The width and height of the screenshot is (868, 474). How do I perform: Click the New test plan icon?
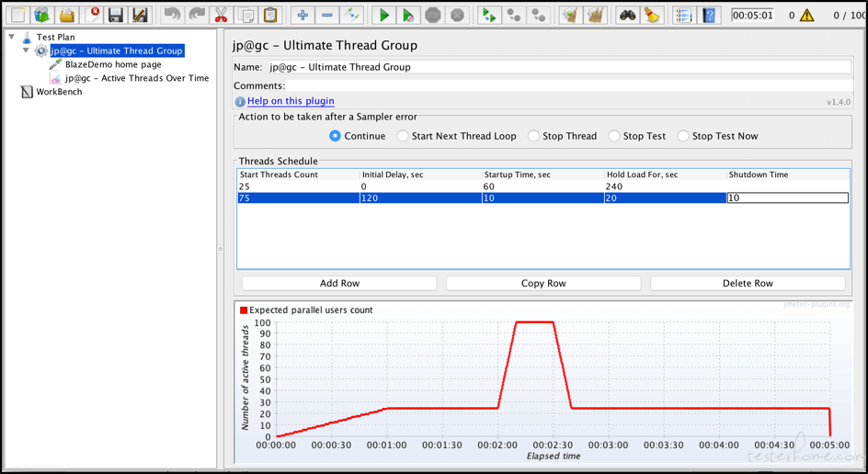pyautogui.click(x=17, y=15)
